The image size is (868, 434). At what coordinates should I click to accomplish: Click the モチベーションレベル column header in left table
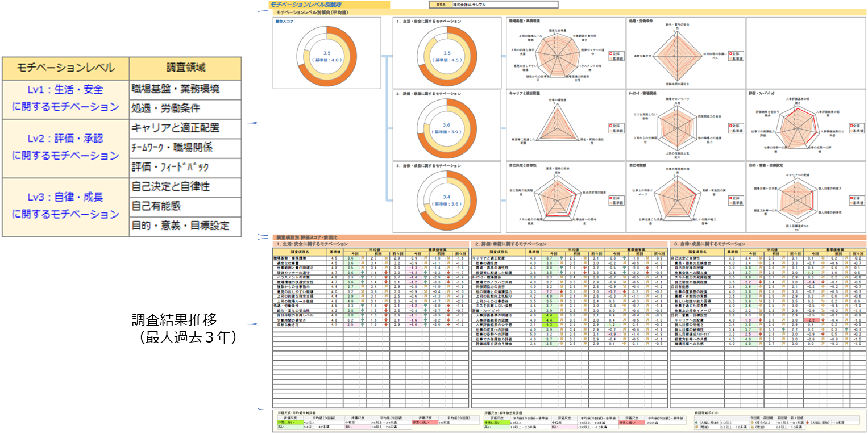(67, 69)
